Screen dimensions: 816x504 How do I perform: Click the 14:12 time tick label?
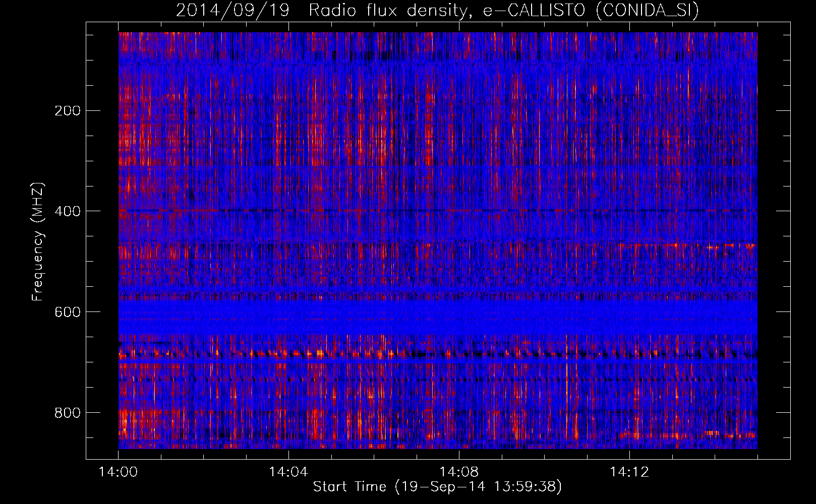coord(629,472)
